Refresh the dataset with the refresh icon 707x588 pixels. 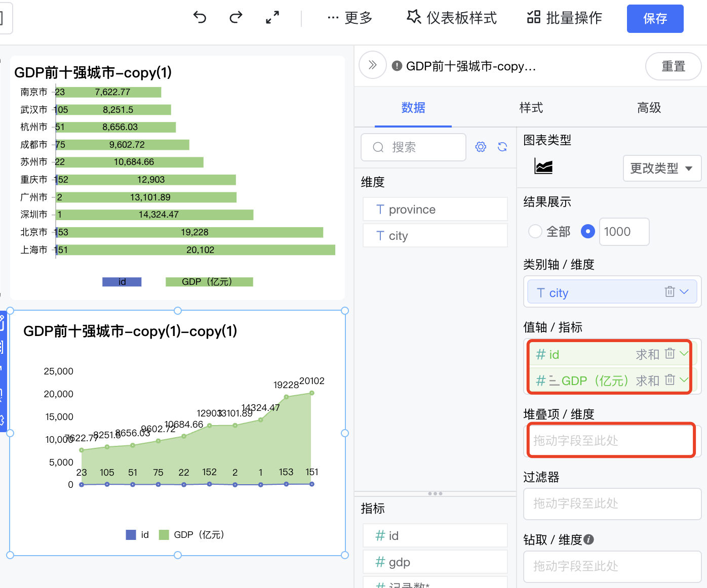point(502,147)
